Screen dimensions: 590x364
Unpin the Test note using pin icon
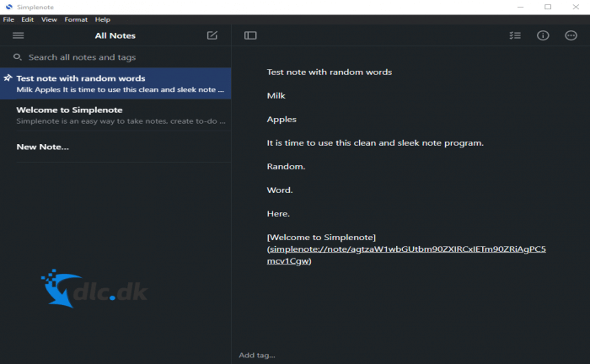tap(8, 78)
